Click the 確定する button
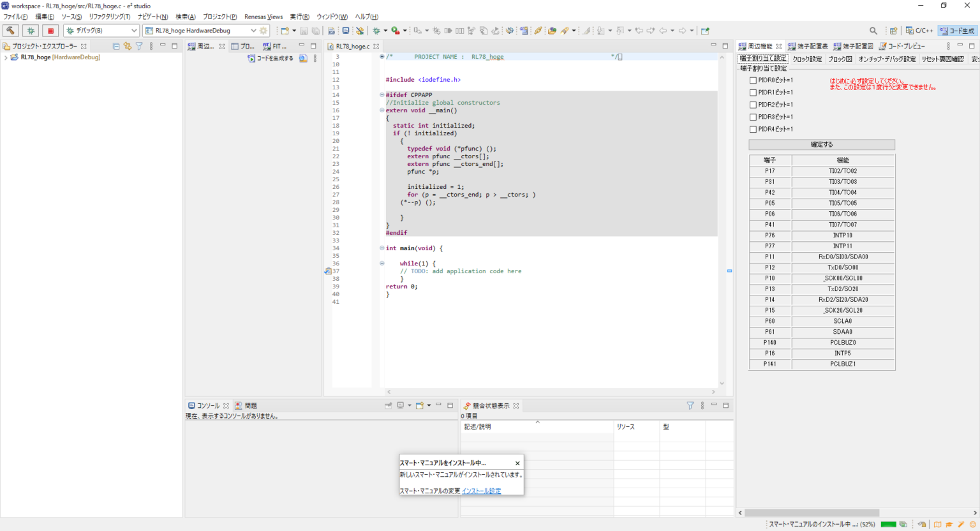Image resolution: width=980 pixels, height=531 pixels. click(x=821, y=145)
